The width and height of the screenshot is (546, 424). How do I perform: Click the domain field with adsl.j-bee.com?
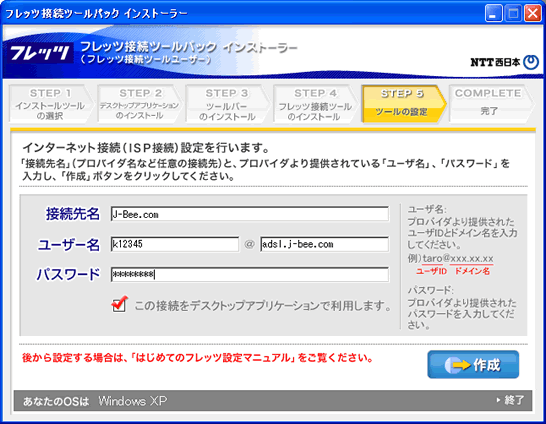coord(325,244)
